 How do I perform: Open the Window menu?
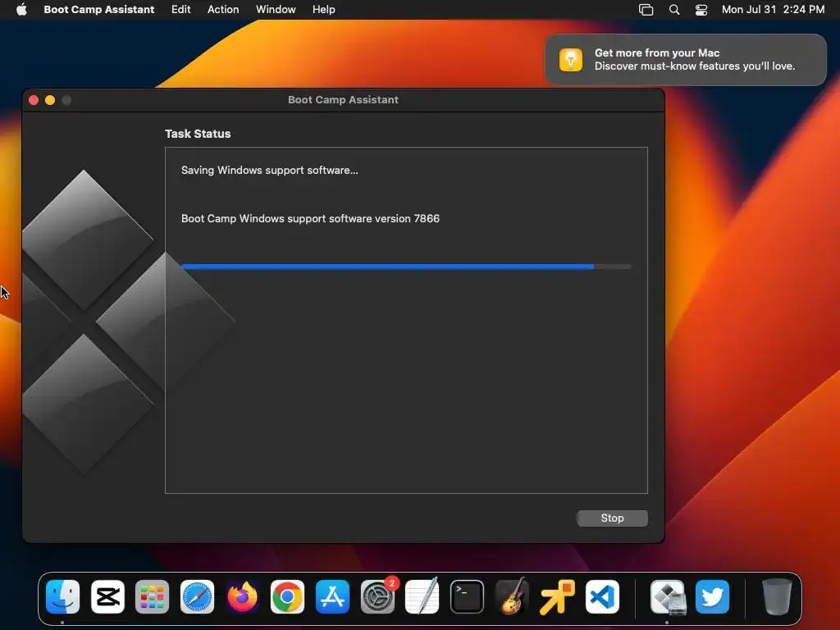pyautogui.click(x=276, y=10)
